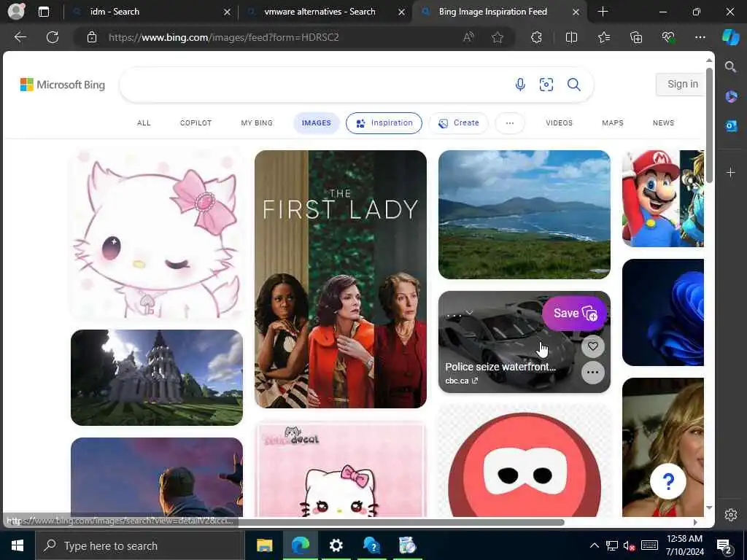
Task: Open the Extensions puzzle icon
Action: coord(536,37)
